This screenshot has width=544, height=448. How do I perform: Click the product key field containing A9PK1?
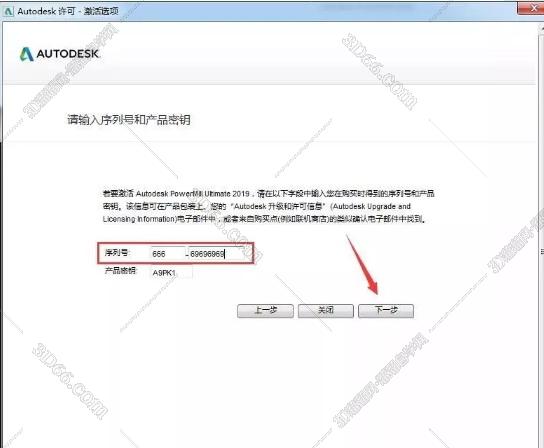pyautogui.click(x=171, y=273)
